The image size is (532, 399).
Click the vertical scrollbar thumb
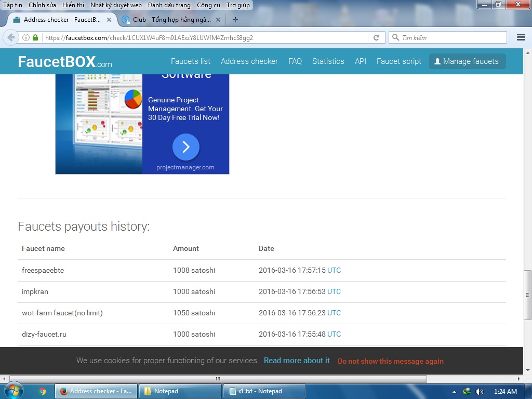(527, 295)
